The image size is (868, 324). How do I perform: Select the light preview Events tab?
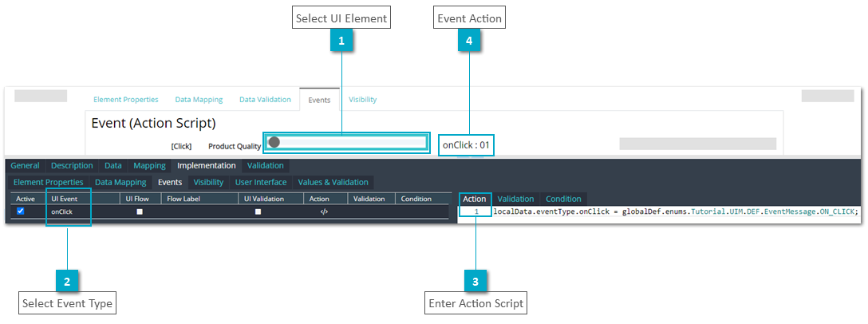pos(319,101)
